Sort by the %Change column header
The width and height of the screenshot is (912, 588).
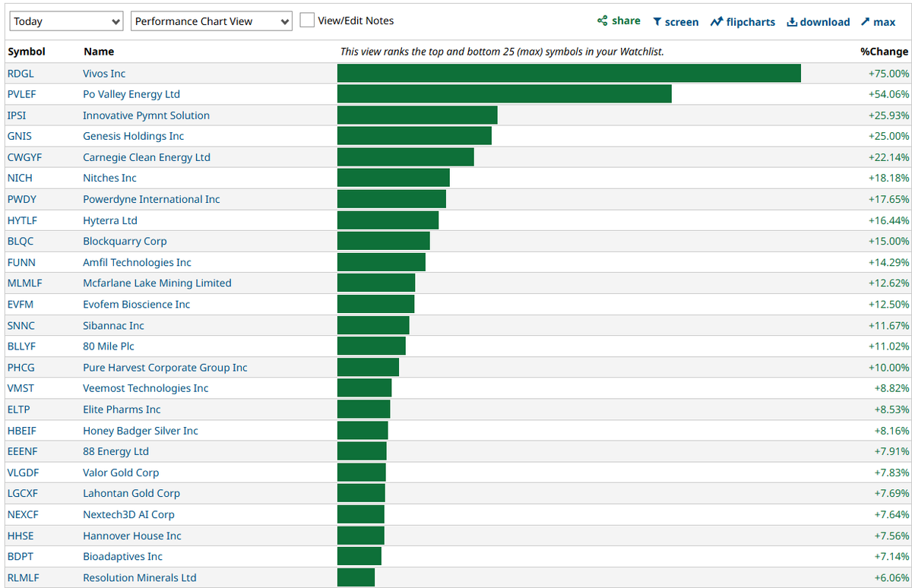pyautogui.click(x=884, y=52)
